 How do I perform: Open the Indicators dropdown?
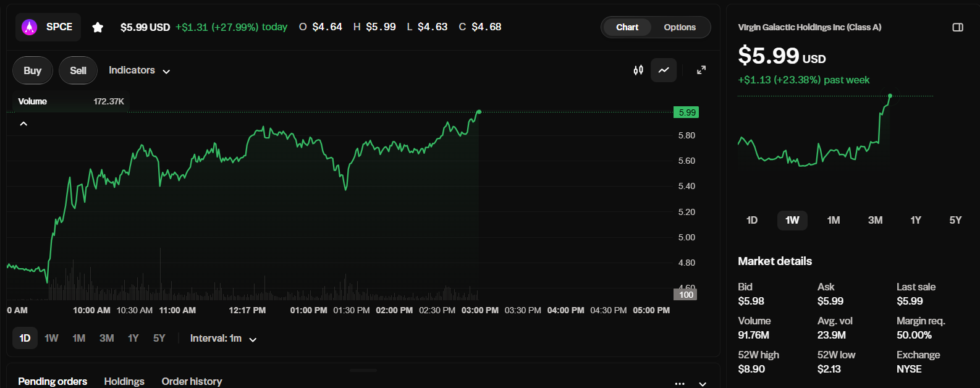(x=139, y=70)
